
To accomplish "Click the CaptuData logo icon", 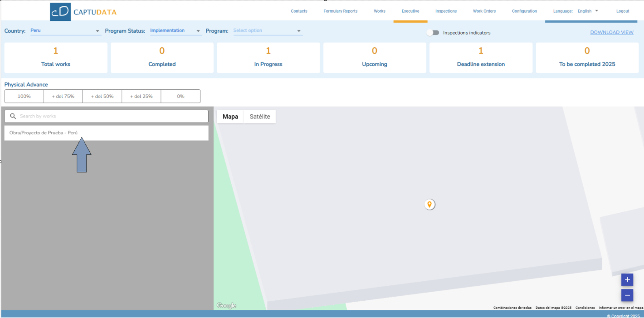I will (60, 11).
